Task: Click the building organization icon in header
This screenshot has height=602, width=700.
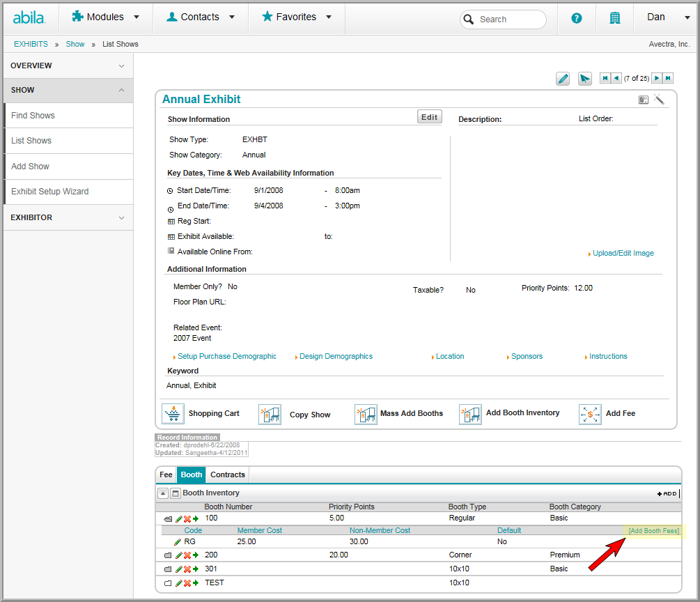Action: [x=615, y=18]
